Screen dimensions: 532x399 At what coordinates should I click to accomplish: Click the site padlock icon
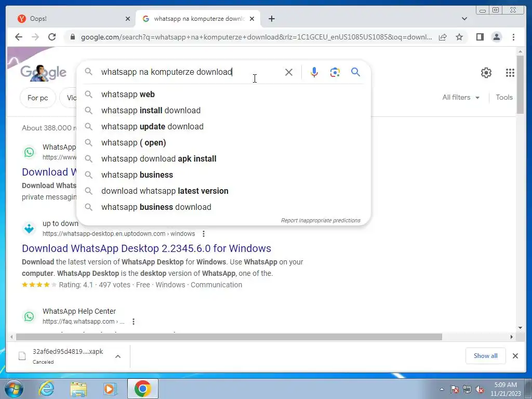point(72,37)
